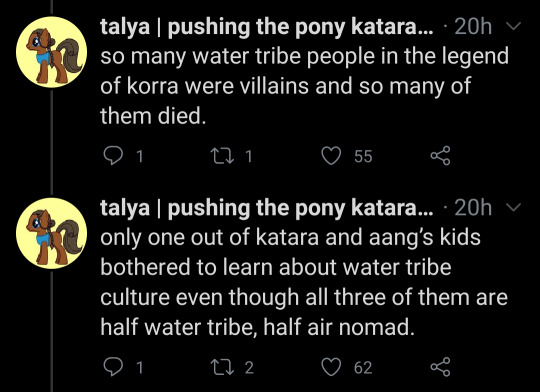Share the second tweet about air nomads

pyautogui.click(x=440, y=367)
